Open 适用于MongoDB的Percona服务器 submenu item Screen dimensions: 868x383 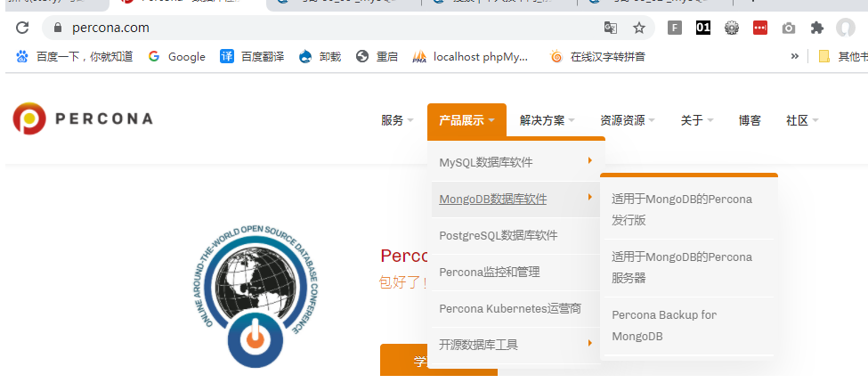(689, 268)
